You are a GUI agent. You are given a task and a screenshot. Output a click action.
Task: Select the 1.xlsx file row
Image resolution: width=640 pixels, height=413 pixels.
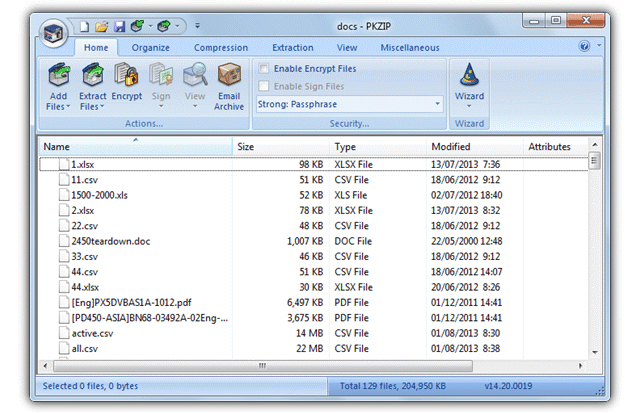tap(314, 164)
